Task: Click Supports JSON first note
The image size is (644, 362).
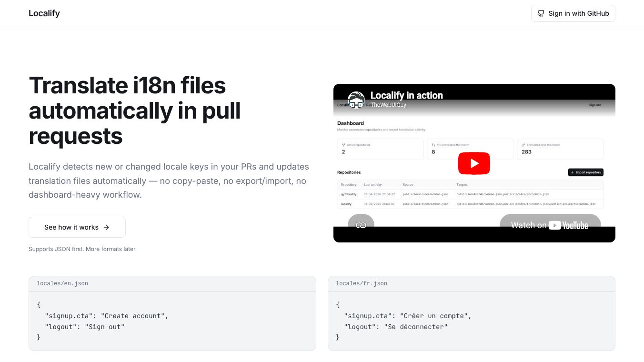Action: tap(82, 249)
